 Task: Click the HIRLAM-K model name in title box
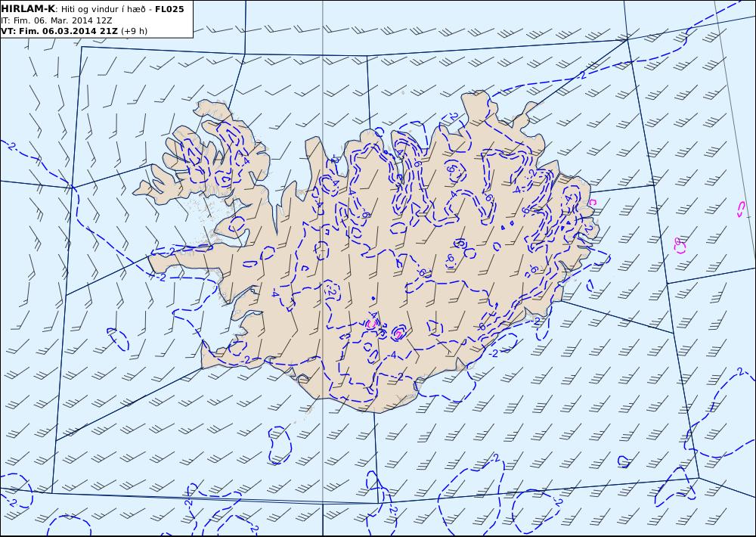[28, 8]
